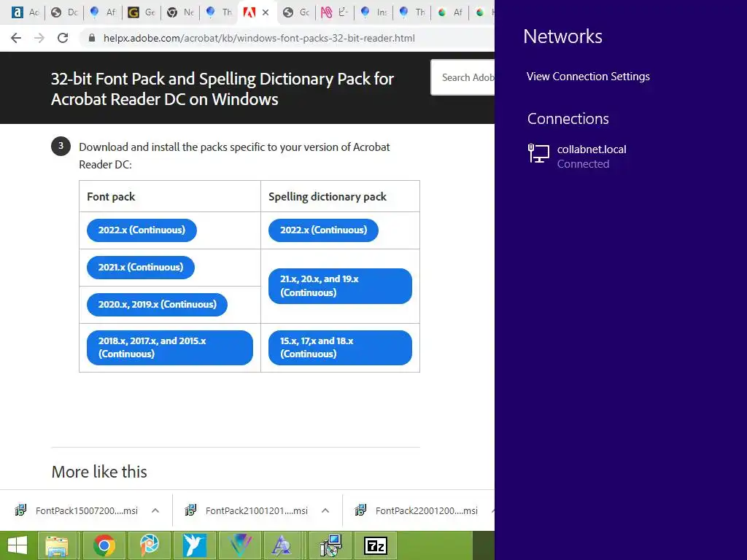Click the address bar URL
This screenshot has height=560, width=747.
[x=259, y=38]
